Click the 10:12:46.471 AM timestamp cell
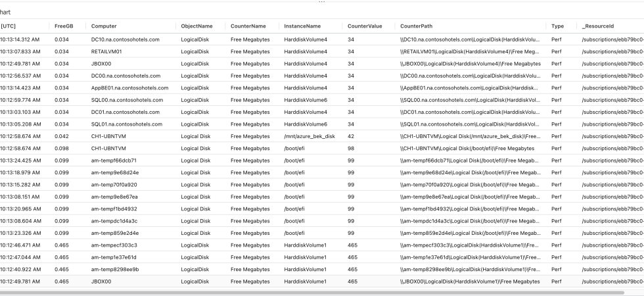This screenshot has height=296, width=644. (x=20, y=245)
